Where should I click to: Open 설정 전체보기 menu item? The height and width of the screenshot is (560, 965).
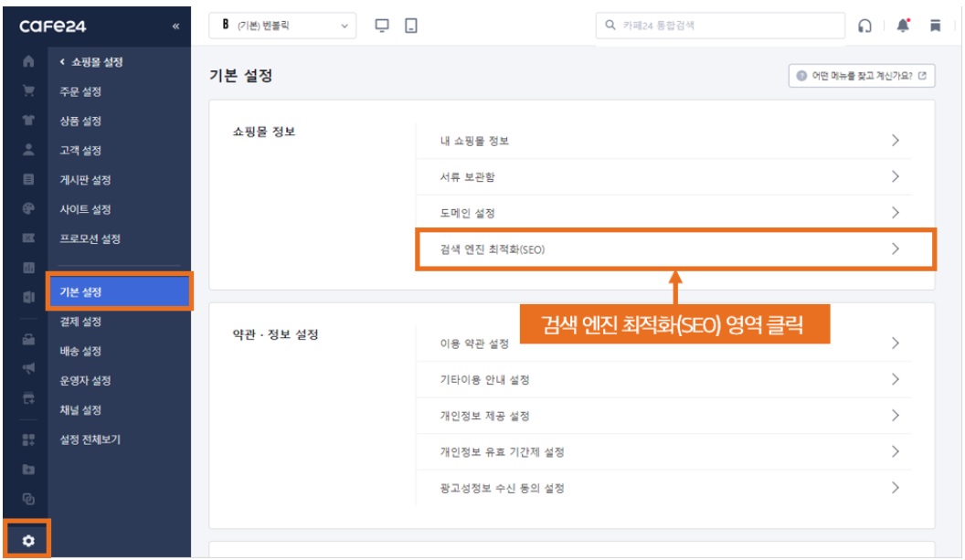click(x=90, y=439)
